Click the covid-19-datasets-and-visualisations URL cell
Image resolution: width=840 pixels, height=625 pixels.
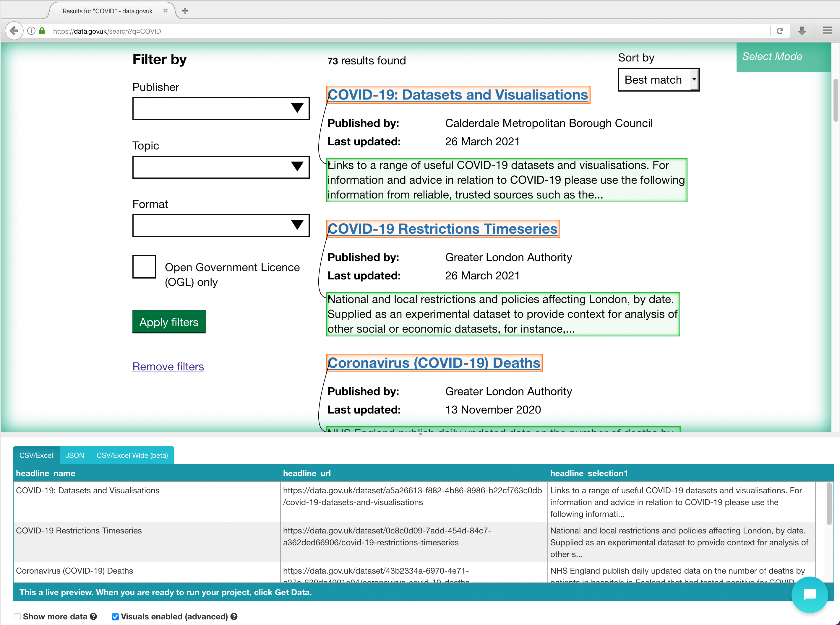pyautogui.click(x=414, y=502)
